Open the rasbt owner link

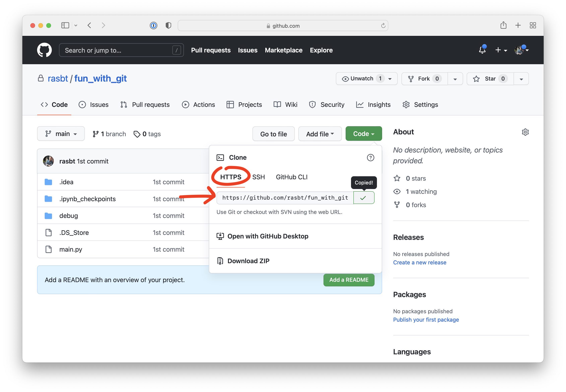[x=58, y=79]
